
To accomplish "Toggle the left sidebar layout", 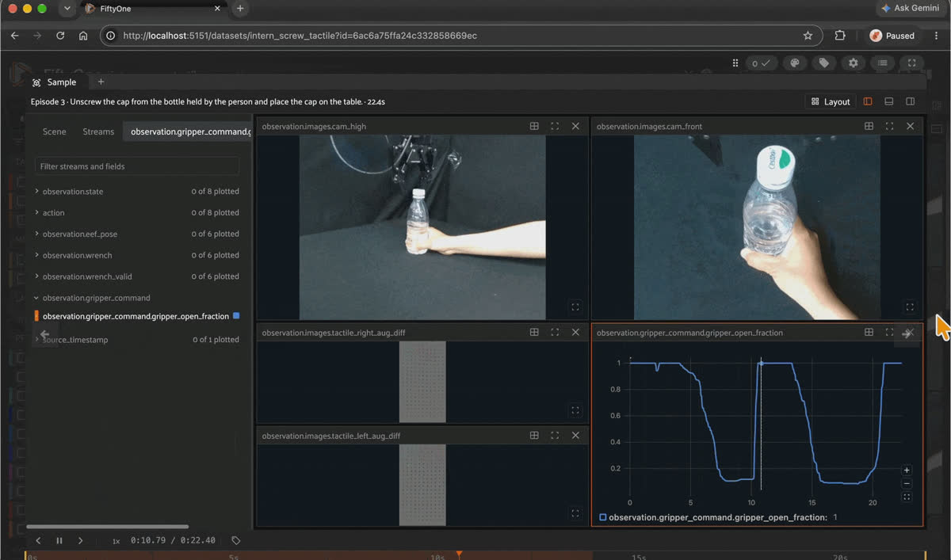I will 868,101.
